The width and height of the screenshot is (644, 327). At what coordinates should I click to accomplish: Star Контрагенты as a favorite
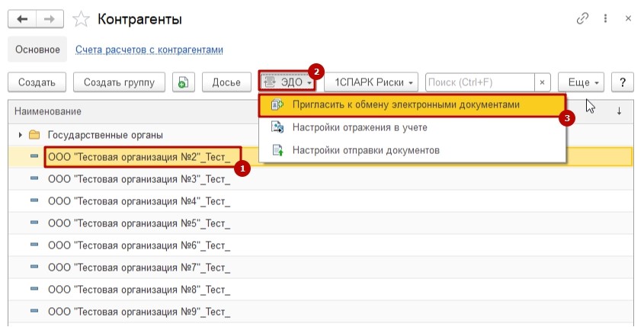(79, 18)
